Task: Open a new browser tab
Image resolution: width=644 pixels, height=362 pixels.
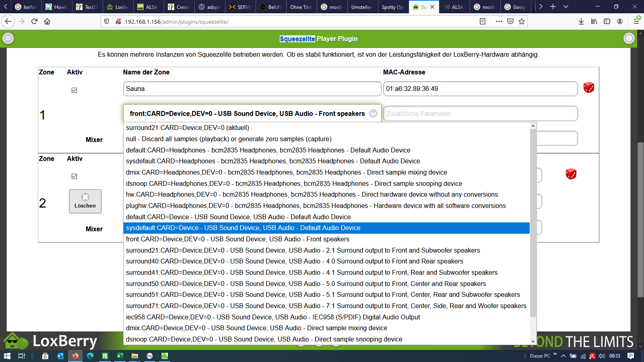Action: point(553,6)
